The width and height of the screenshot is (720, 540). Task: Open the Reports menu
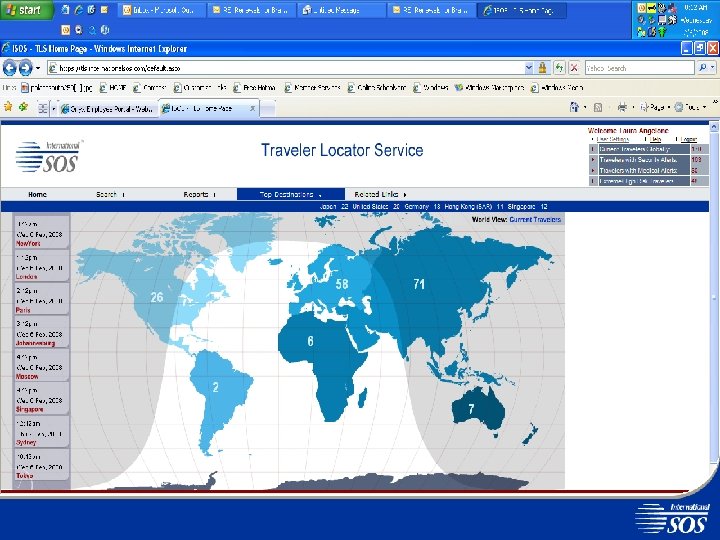(x=199, y=194)
